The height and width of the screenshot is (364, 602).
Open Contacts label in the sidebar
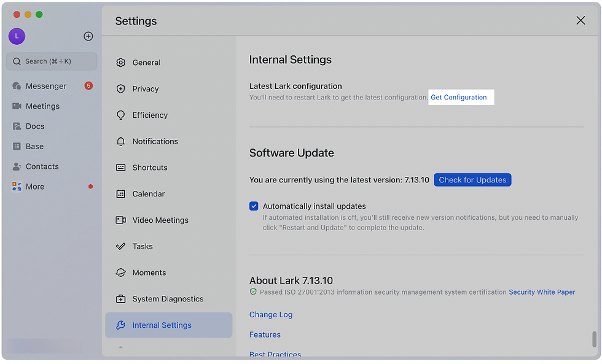pyautogui.click(x=42, y=166)
